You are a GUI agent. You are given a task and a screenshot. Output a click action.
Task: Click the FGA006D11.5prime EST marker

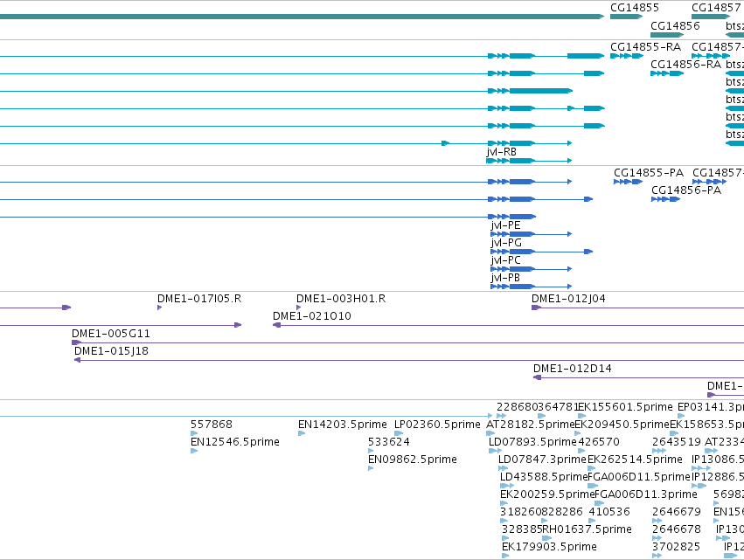click(x=593, y=486)
